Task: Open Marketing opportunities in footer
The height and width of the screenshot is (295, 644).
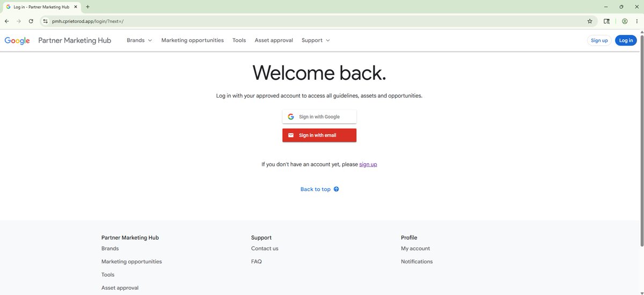Action: [131, 262]
